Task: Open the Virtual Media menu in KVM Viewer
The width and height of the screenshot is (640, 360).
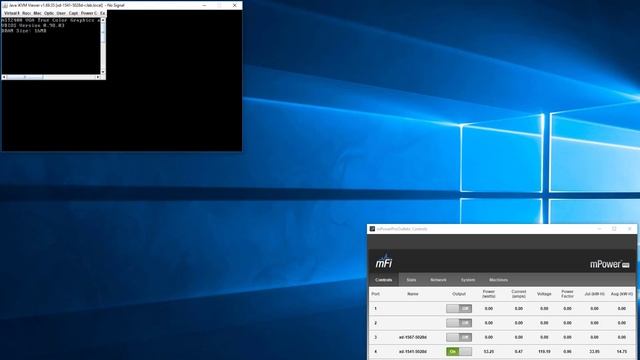Action: point(11,13)
